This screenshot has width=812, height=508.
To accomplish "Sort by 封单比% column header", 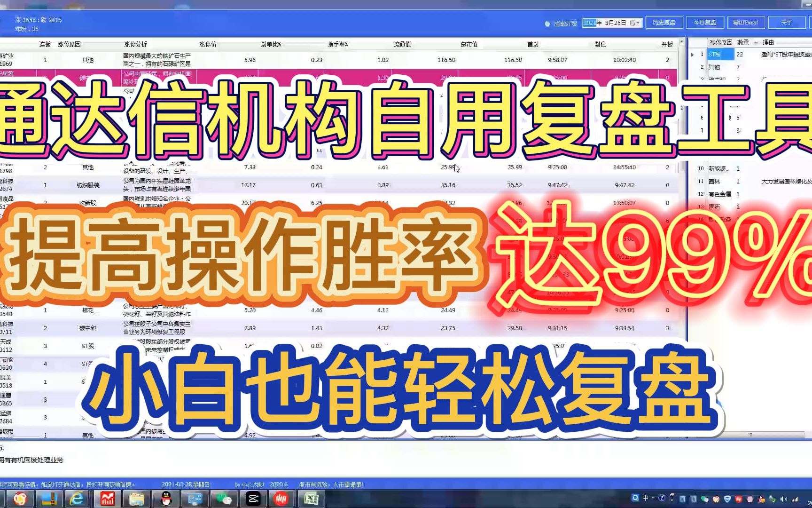I will click(x=271, y=44).
